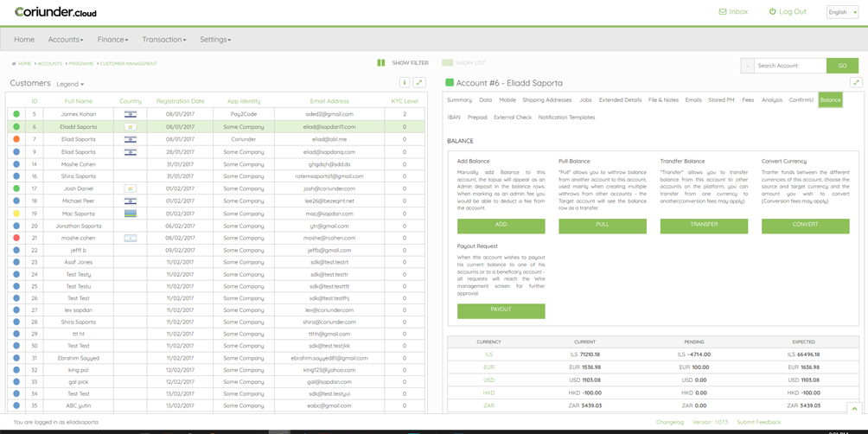
Task: Switch to the Shipping Addresses tab
Action: tap(547, 100)
